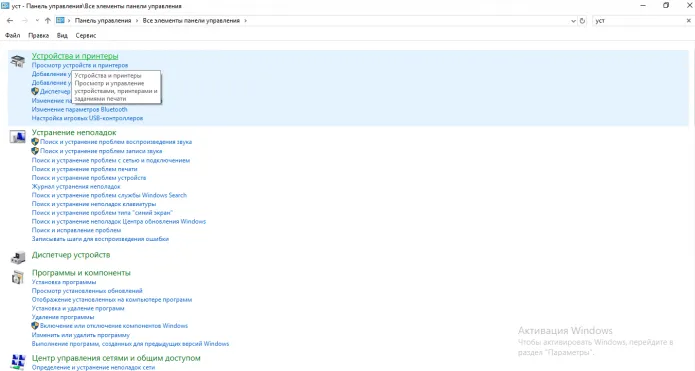The image size is (695, 371).
Task: Open the Windows Search troubleshooting link
Action: [109, 195]
